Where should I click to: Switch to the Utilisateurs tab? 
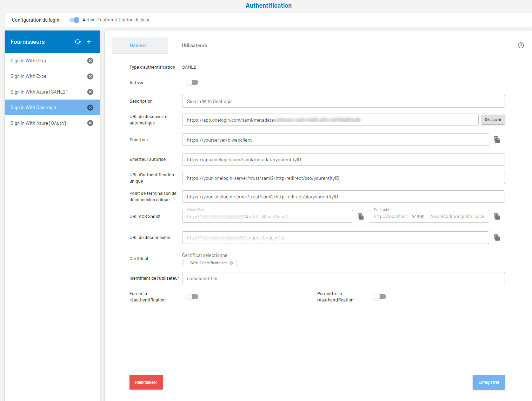194,46
